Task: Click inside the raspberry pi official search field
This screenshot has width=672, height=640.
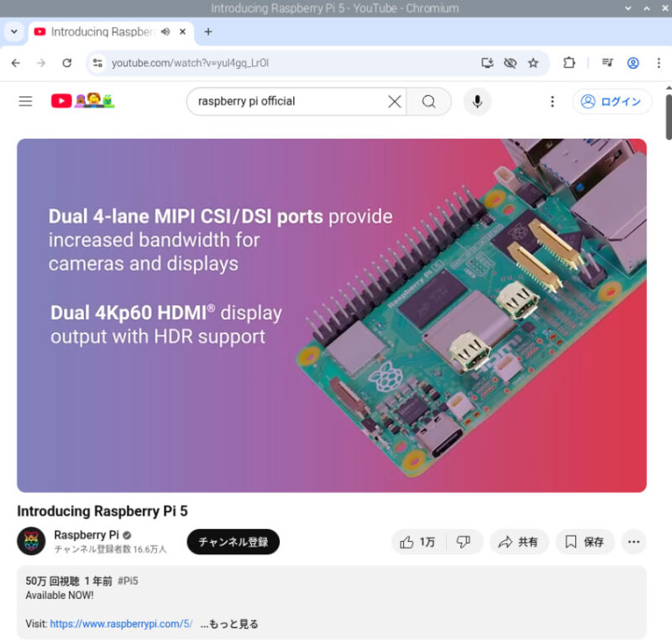Action: (287, 102)
